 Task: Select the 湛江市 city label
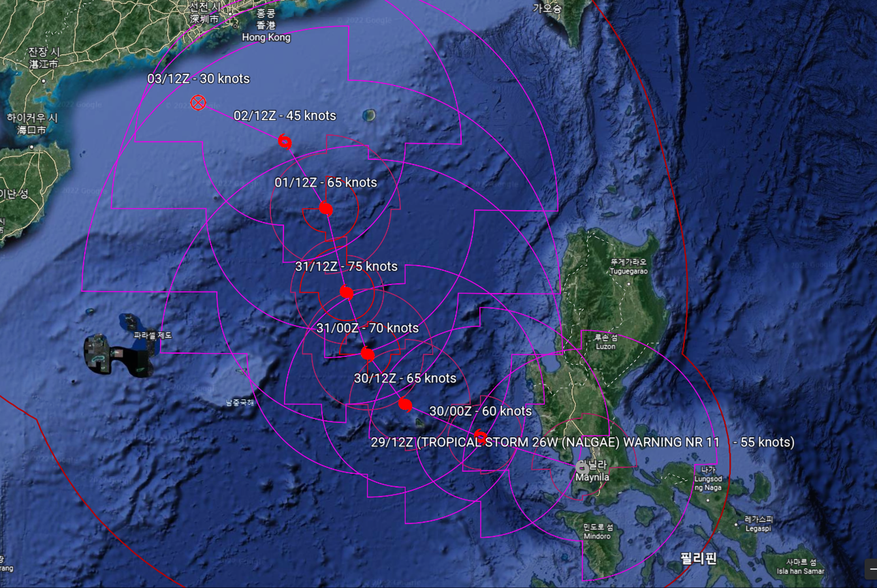[x=44, y=64]
